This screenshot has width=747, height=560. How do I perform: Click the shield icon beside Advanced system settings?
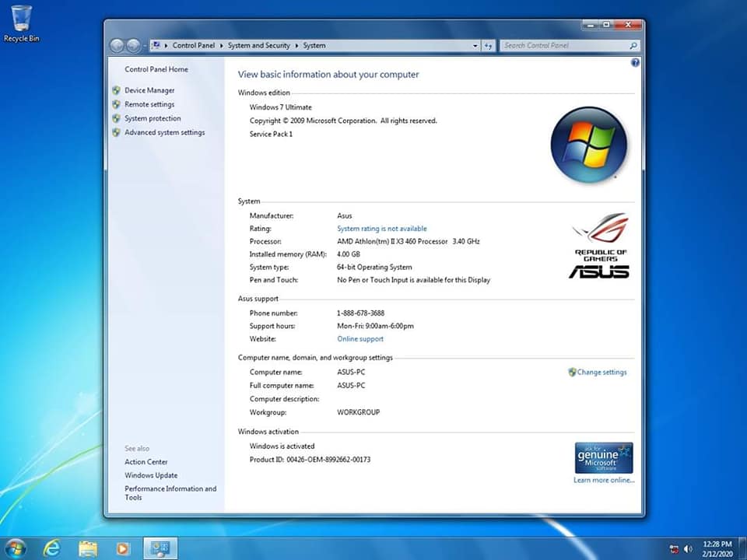[x=116, y=132]
